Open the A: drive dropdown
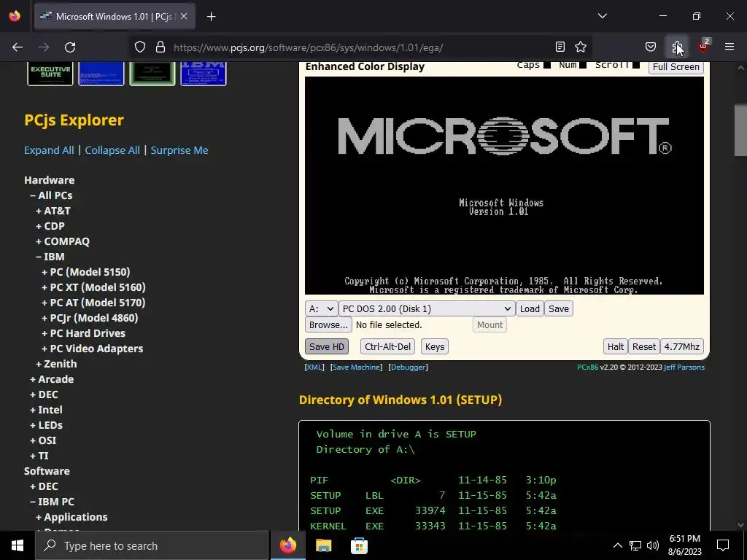Screen dimensions: 747x560 point(321,308)
